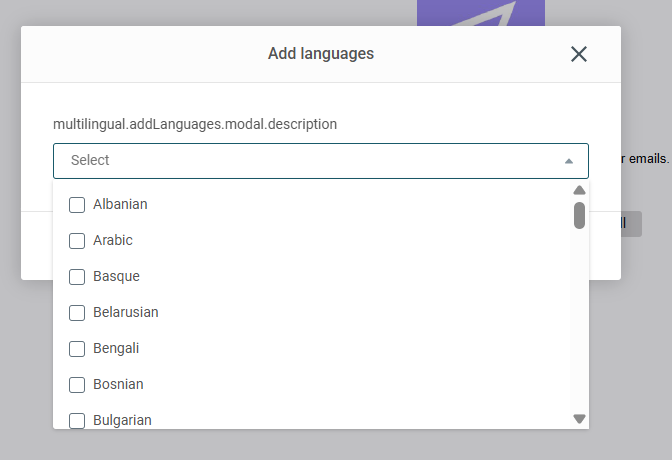
Task: Click the scroll up arrow in list
Action: point(579,190)
